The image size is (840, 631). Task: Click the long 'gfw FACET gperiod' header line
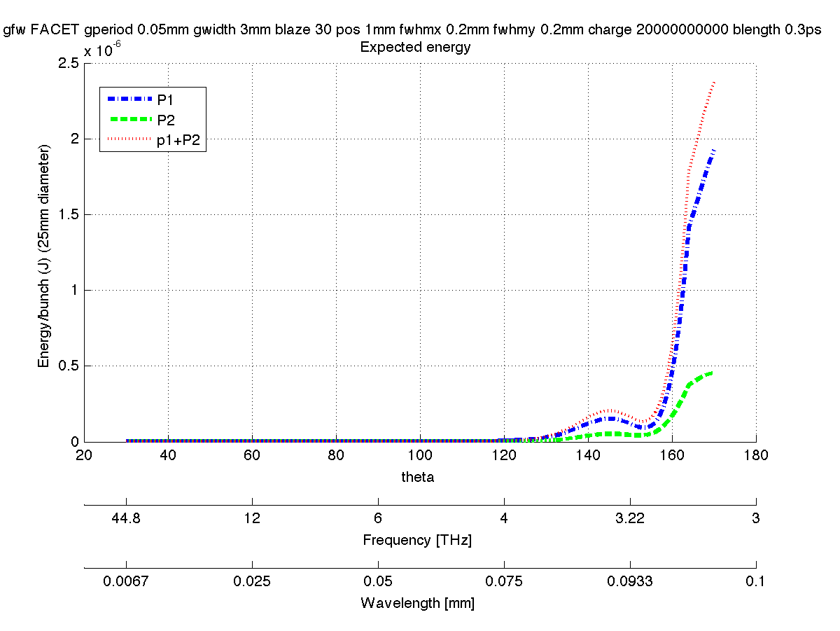pos(412,30)
